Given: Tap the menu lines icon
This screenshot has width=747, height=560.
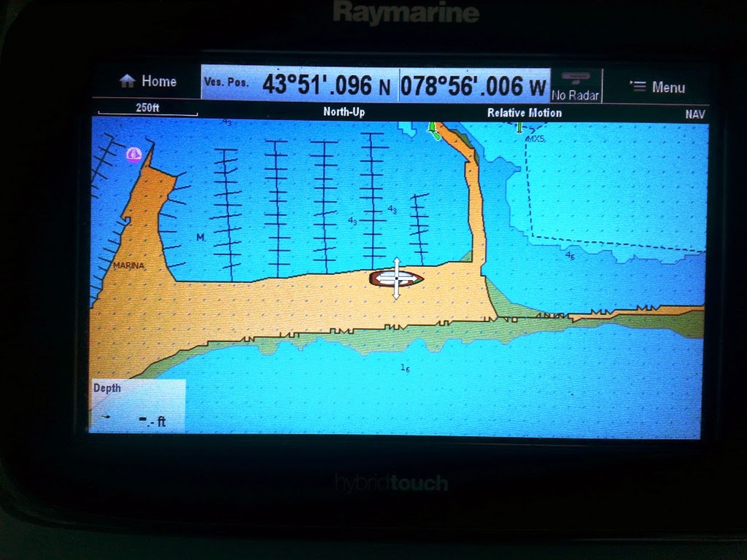Looking at the screenshot, I should pos(638,86).
